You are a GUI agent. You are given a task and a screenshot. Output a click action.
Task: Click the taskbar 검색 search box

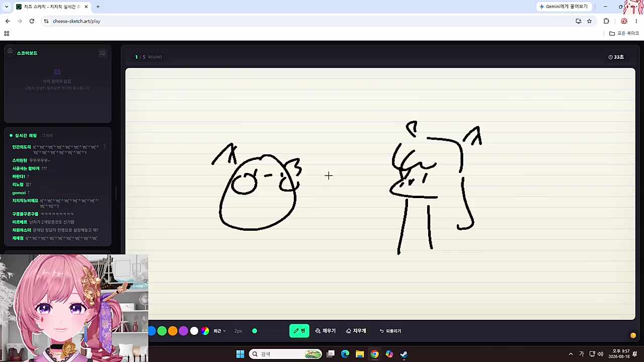[286, 354]
